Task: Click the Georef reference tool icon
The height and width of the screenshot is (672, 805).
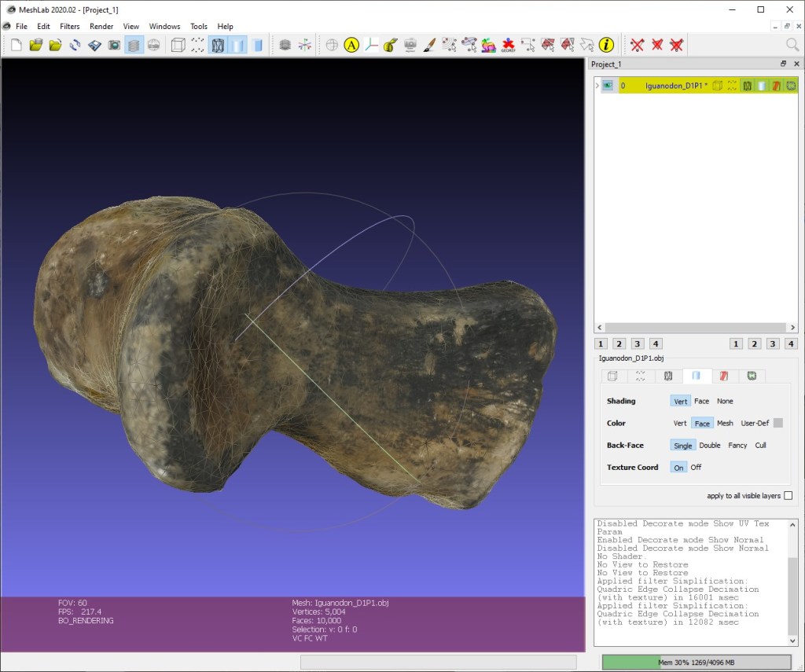Action: tap(508, 45)
